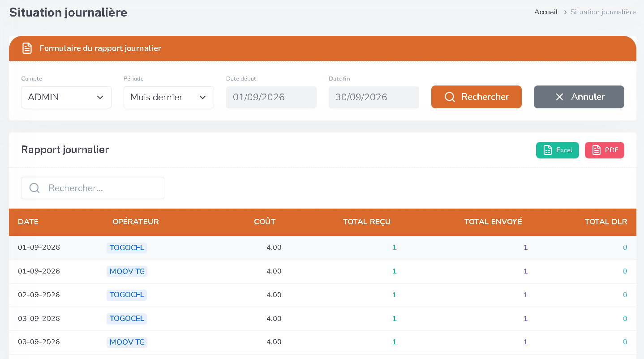644x359 pixels.
Task: Export the report with the Excel button
Action: (x=558, y=150)
